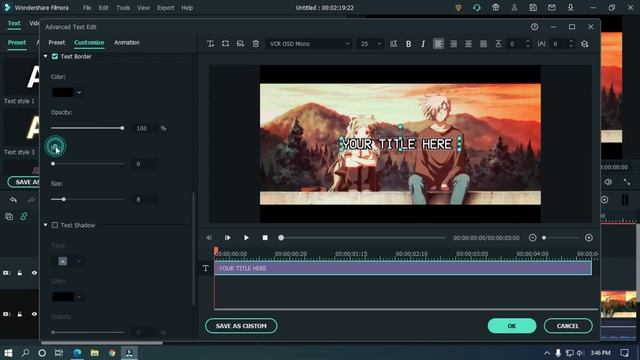The image size is (640, 360).
Task: Switch to the Preset tab in dialog
Action: click(57, 42)
